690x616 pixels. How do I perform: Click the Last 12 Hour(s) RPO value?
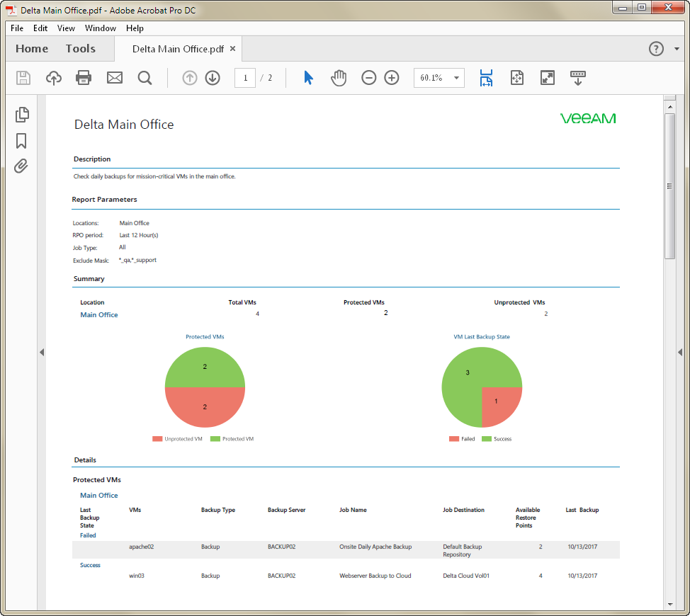[x=139, y=235]
